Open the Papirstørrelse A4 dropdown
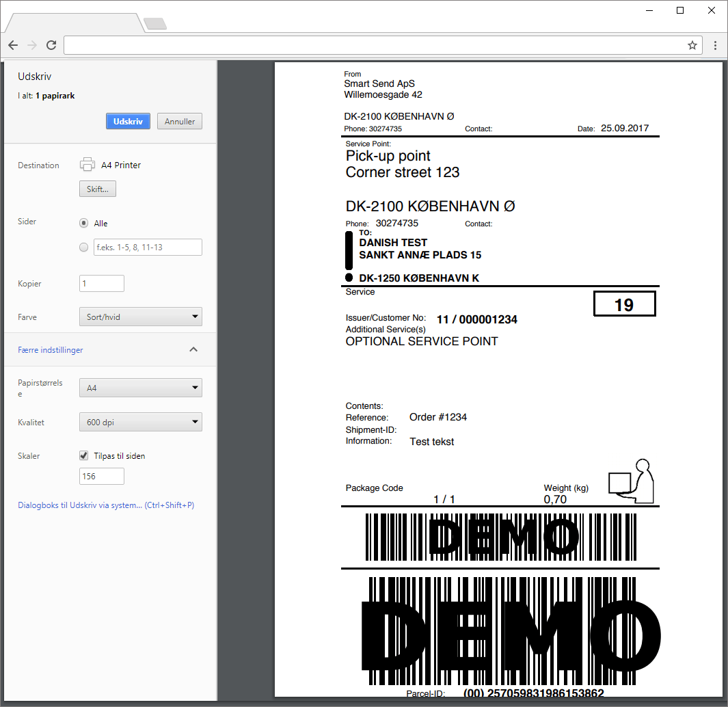 (x=141, y=388)
